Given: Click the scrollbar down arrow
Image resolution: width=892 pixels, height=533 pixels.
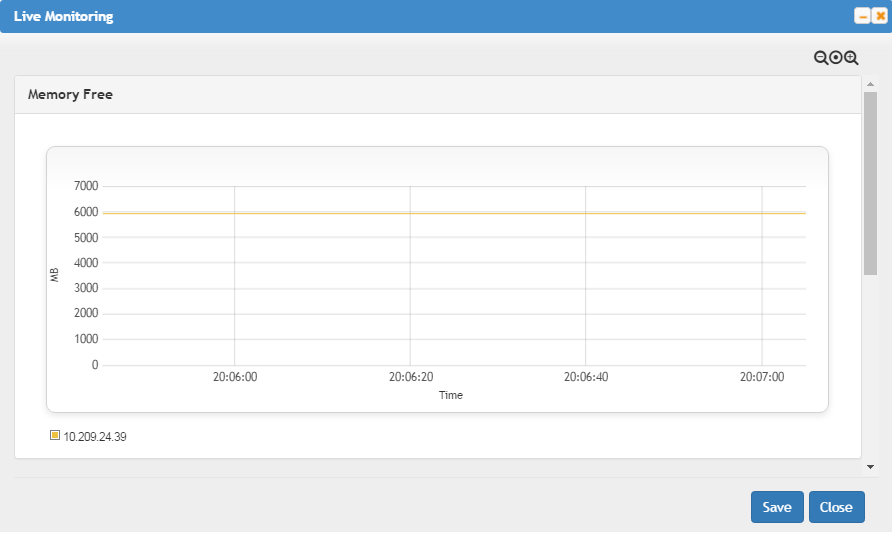Looking at the screenshot, I should 870,466.
